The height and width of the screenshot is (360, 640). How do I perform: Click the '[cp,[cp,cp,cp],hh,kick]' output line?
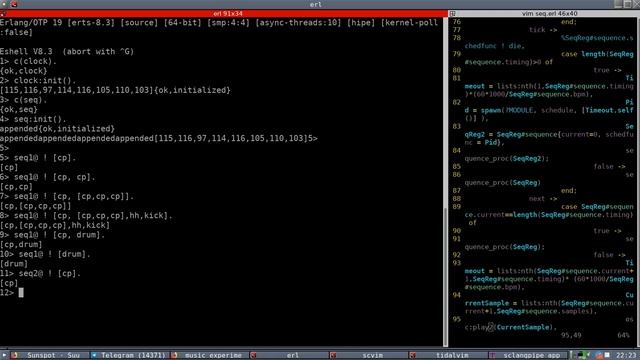point(55,225)
